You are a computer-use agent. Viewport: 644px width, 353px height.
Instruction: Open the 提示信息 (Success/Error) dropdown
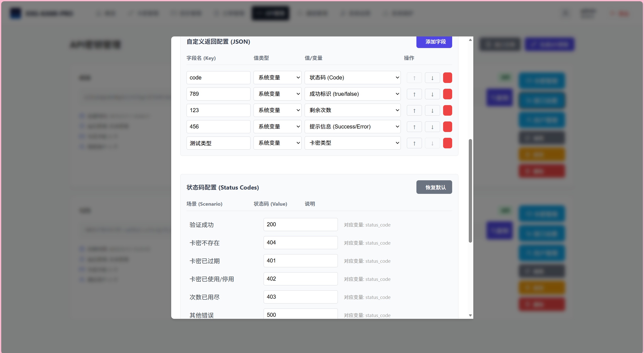click(352, 126)
